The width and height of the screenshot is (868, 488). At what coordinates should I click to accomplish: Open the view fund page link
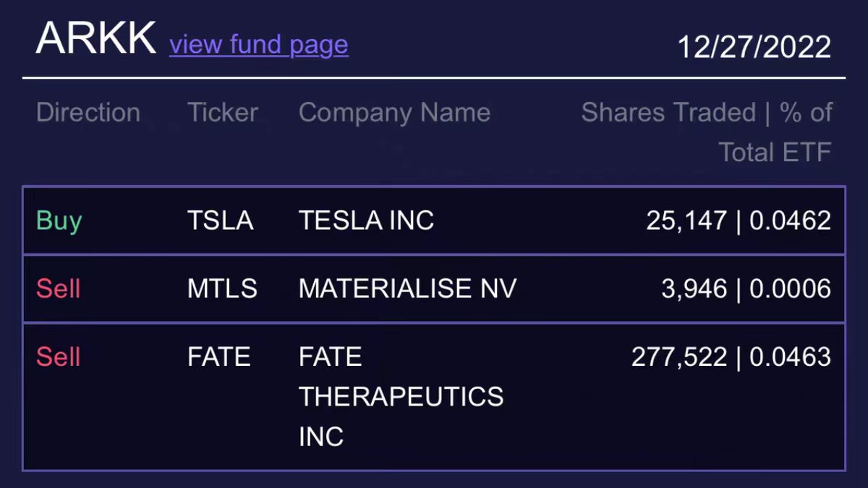pyautogui.click(x=259, y=45)
